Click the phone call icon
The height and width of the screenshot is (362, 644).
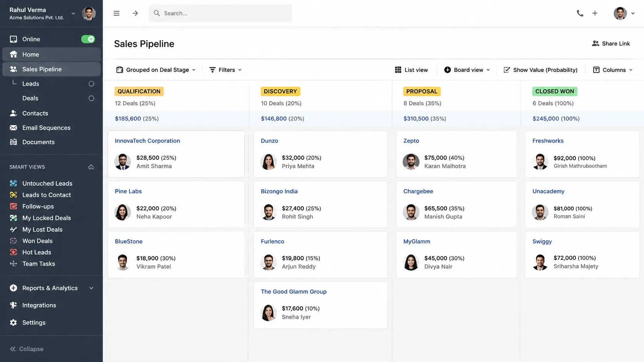[x=580, y=13]
